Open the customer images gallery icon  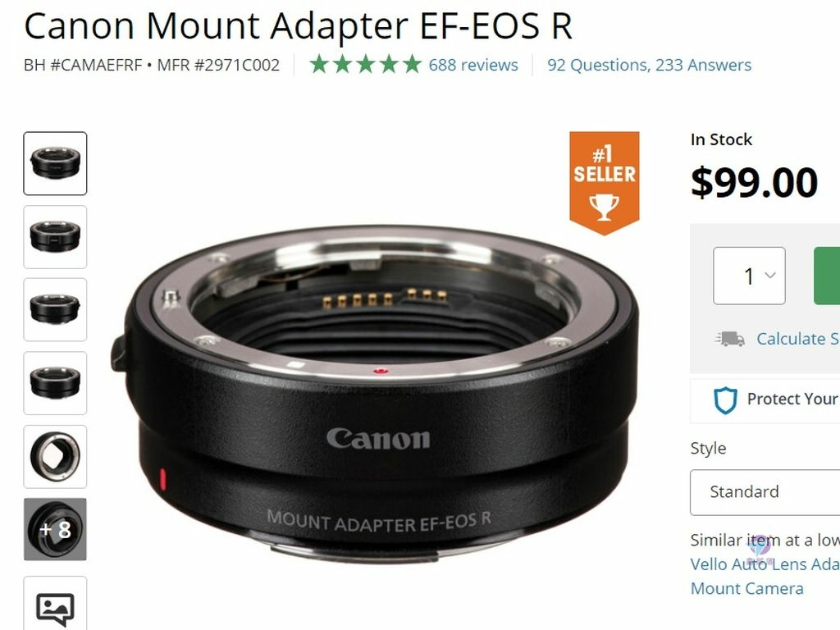coord(55,608)
